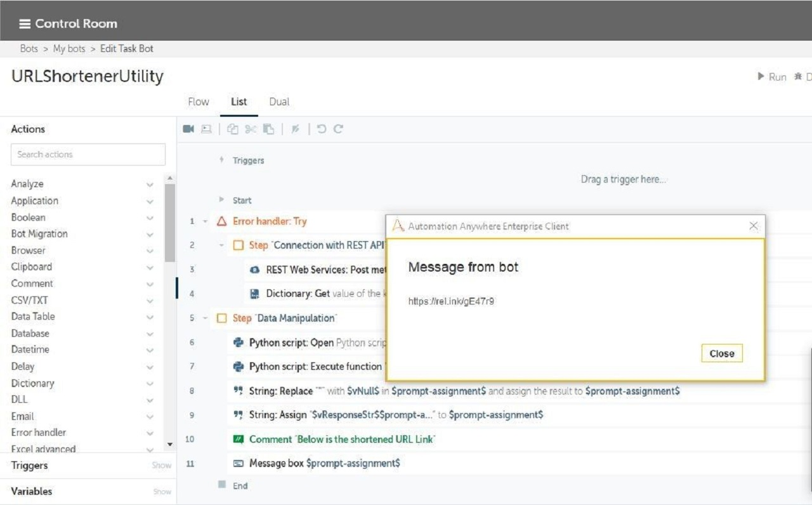Screen dimensions: 812x505
Task: Click the Run play icon
Action: coord(761,77)
